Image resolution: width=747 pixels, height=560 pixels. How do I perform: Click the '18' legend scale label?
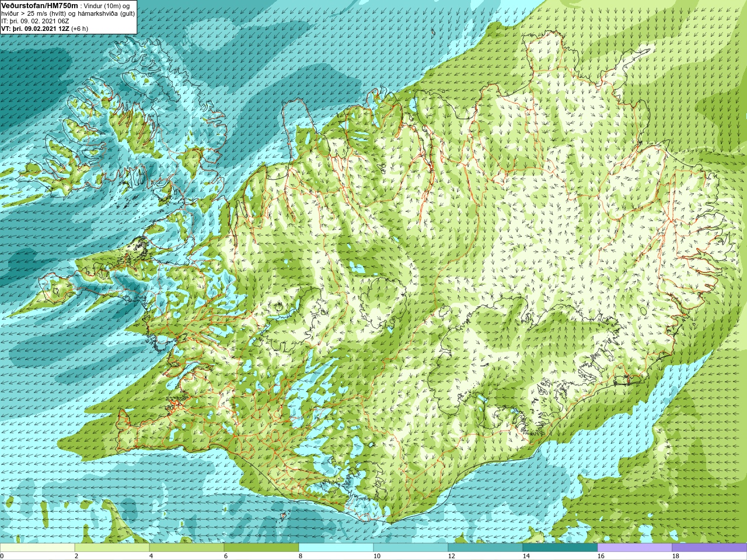point(675,556)
